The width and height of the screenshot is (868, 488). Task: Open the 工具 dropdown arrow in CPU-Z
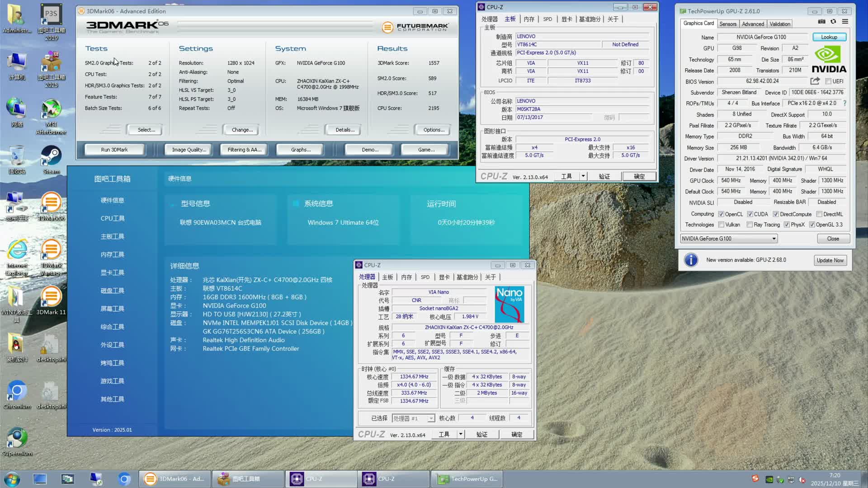point(461,434)
